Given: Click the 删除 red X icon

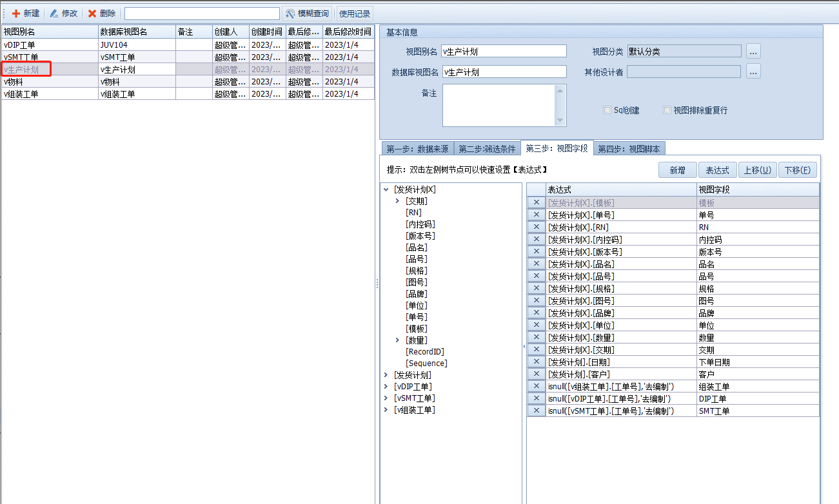Looking at the screenshot, I should tap(92, 14).
